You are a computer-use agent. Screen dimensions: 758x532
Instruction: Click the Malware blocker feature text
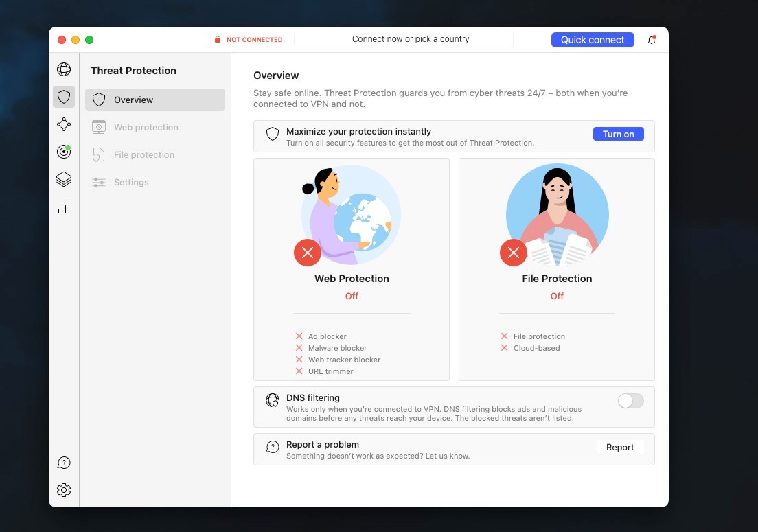337,348
